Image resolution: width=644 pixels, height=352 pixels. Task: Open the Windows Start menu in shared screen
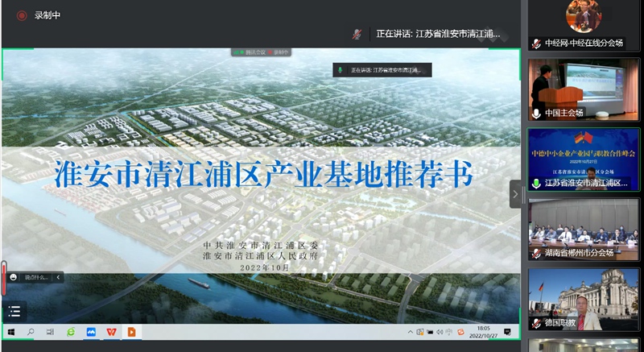(x=11, y=332)
